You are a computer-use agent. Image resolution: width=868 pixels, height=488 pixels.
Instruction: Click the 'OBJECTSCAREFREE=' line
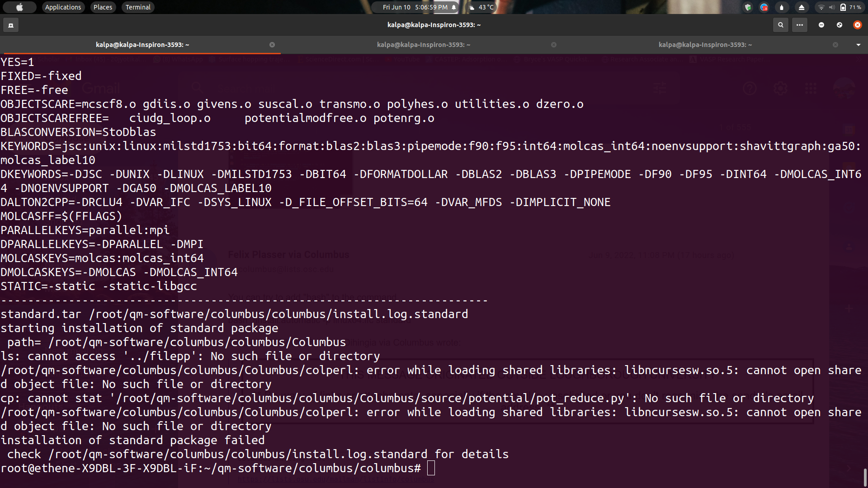click(x=217, y=118)
